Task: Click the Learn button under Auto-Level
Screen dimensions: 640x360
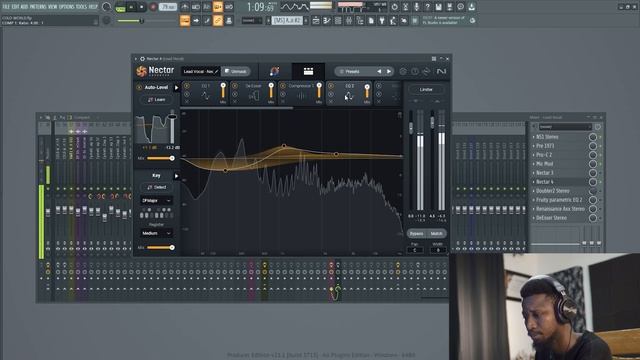Action: [x=156, y=100]
